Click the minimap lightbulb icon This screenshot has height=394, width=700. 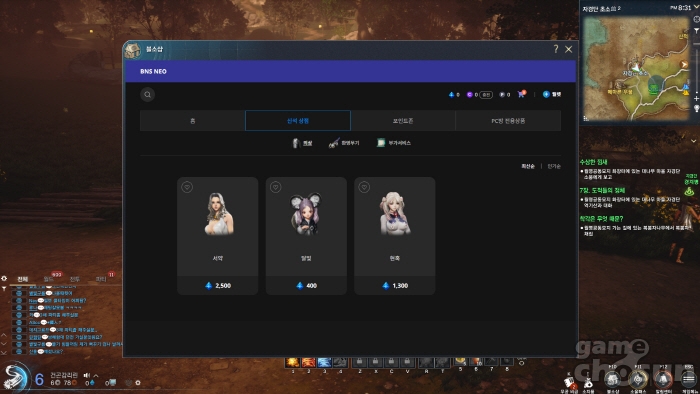pos(696,108)
